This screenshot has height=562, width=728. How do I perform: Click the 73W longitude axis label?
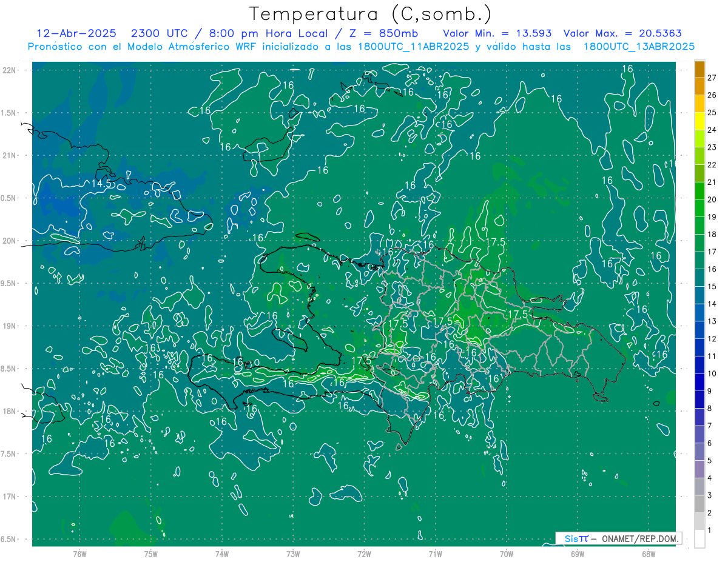pyautogui.click(x=293, y=554)
